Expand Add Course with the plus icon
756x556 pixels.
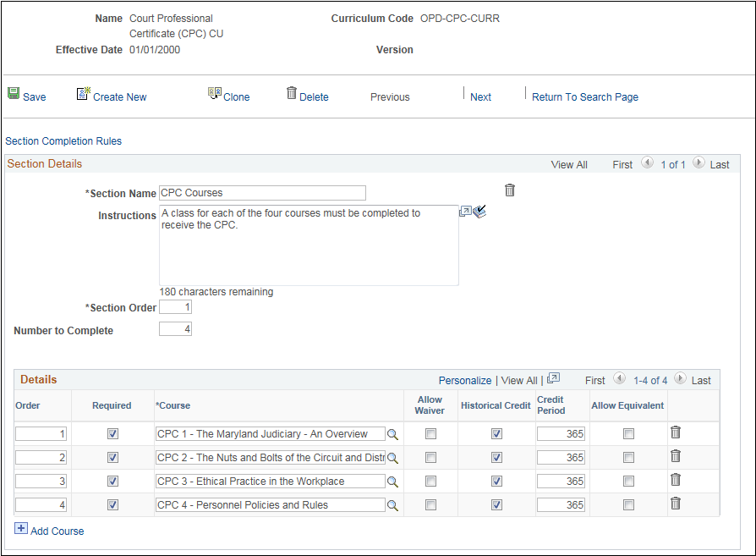(x=21, y=528)
